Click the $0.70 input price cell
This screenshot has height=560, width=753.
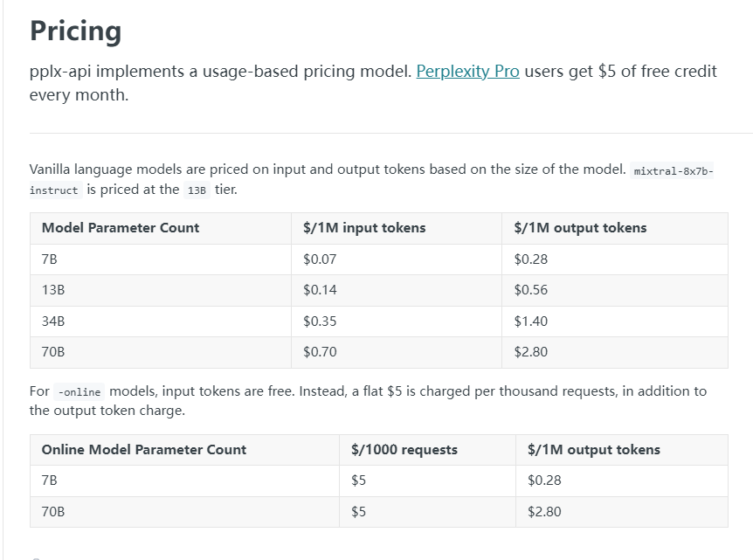(x=320, y=352)
